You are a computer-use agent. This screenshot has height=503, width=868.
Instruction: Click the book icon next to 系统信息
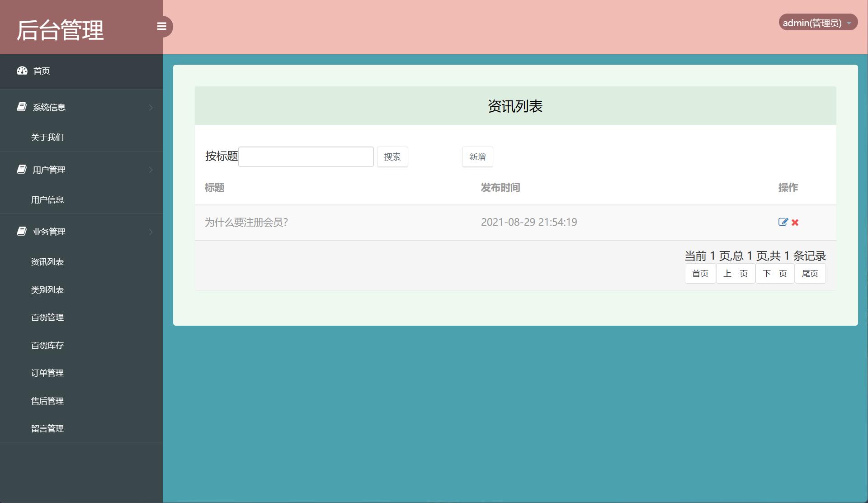tap(22, 107)
